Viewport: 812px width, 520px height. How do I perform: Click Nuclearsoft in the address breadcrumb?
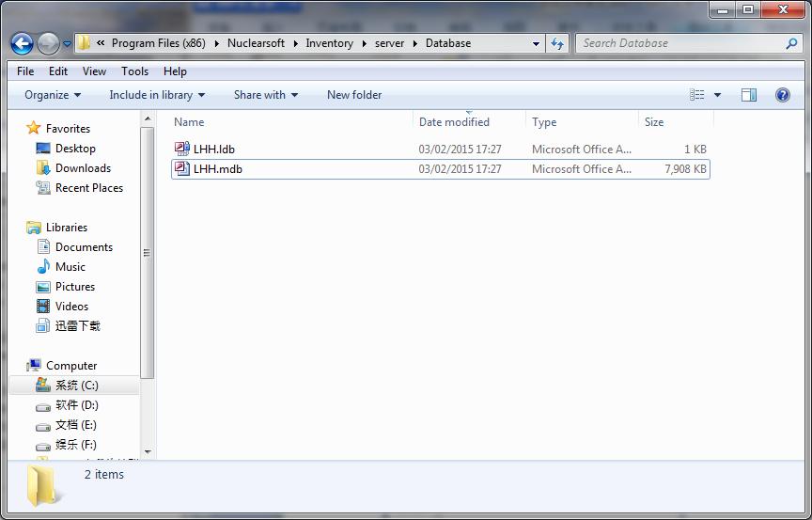pyautogui.click(x=256, y=43)
